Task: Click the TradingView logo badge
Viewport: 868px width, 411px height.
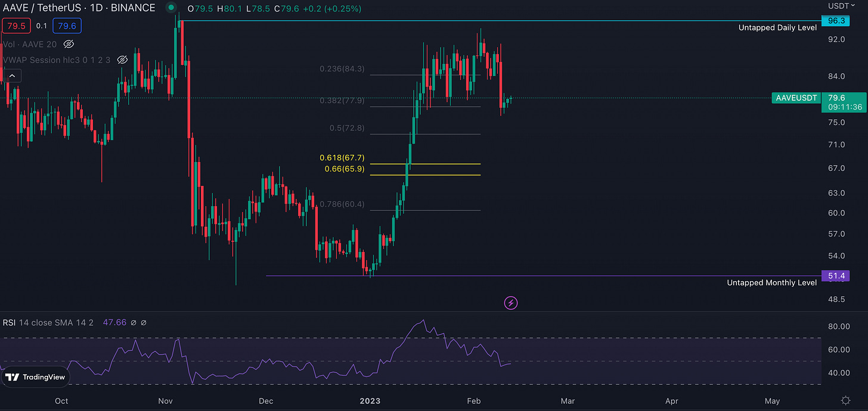Action: tap(36, 377)
